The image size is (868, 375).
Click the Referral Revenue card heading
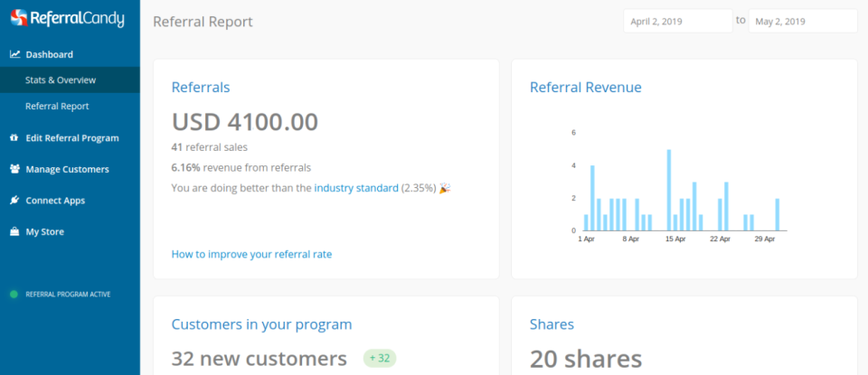(x=585, y=88)
